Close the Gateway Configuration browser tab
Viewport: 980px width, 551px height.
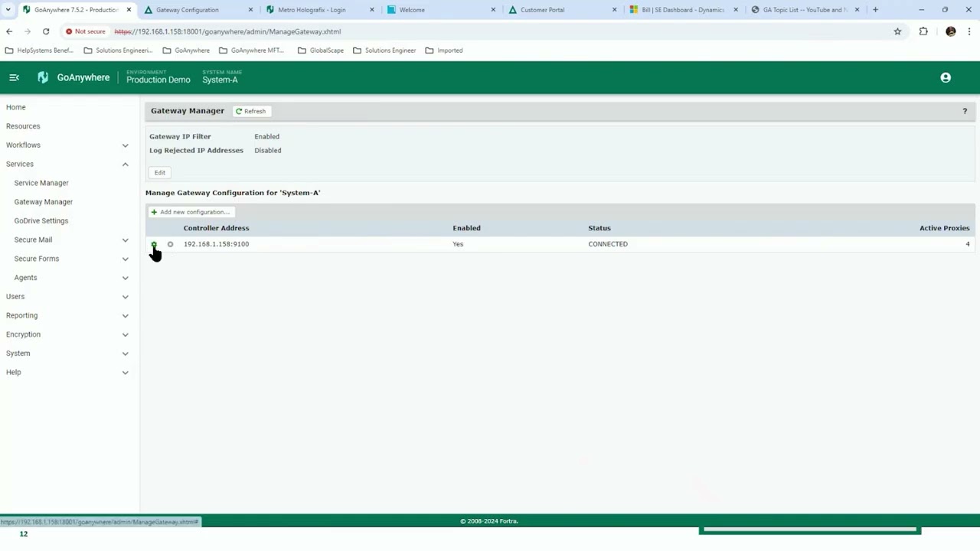[x=250, y=10]
